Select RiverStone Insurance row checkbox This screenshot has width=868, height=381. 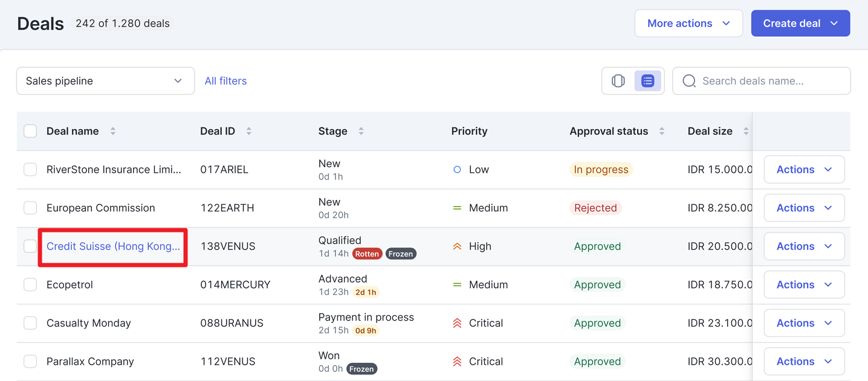[x=30, y=170]
